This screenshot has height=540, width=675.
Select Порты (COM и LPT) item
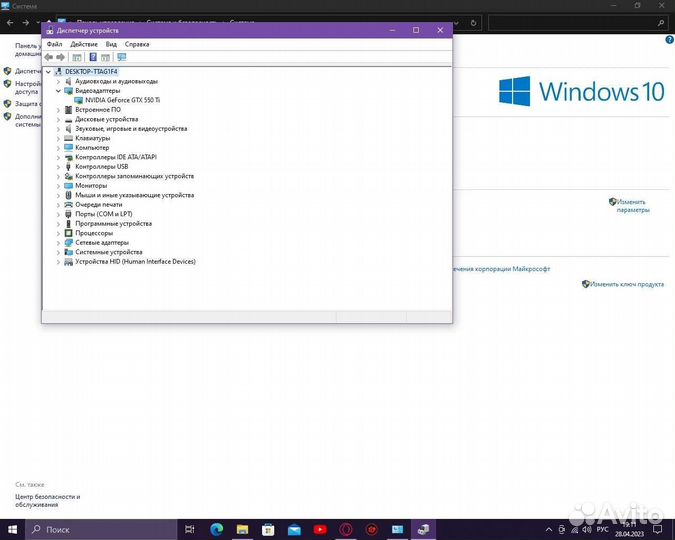pos(104,214)
